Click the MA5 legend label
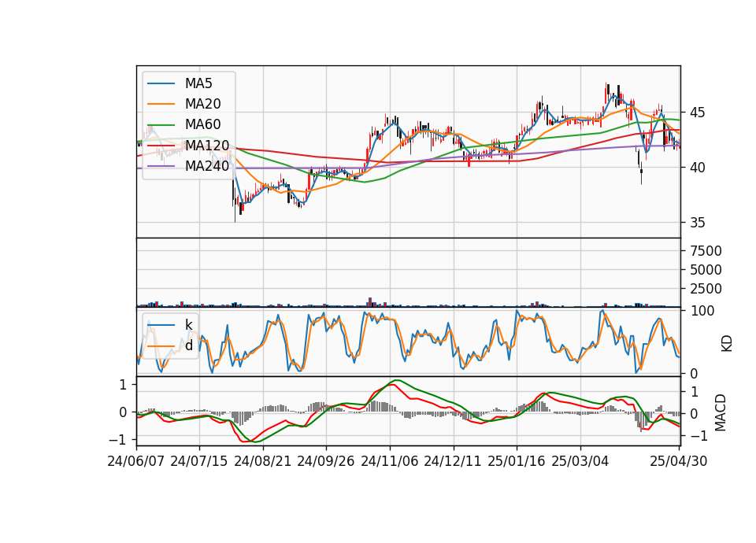The image size is (756, 543). point(198,83)
